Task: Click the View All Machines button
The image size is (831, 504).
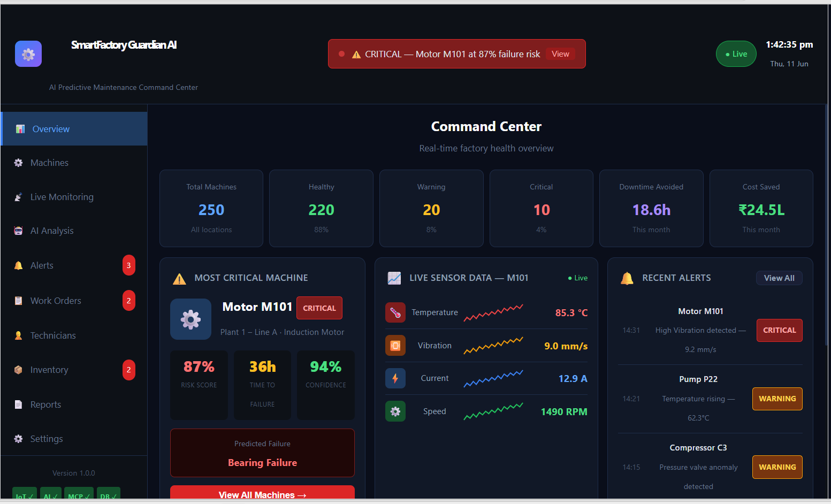Action: pos(262,494)
